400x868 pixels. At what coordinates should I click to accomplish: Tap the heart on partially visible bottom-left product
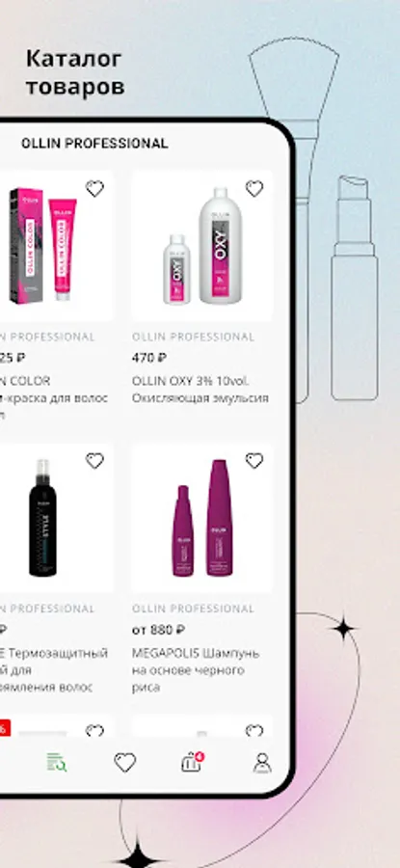pyautogui.click(x=94, y=731)
